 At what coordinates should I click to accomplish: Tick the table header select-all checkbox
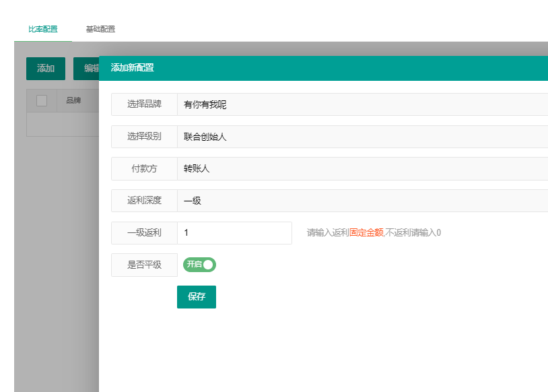coord(42,101)
